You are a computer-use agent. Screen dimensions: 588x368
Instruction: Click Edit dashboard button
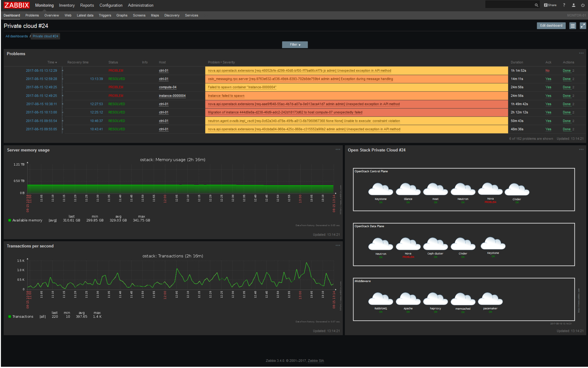pyautogui.click(x=551, y=25)
